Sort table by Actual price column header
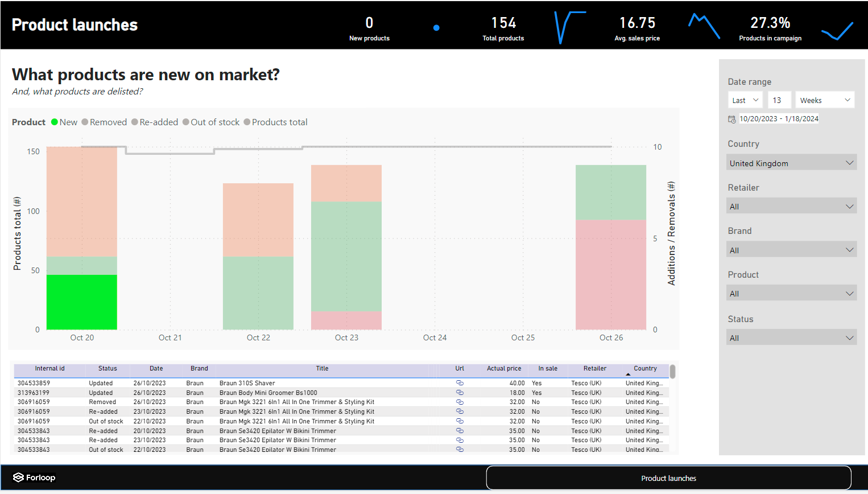 coord(504,368)
